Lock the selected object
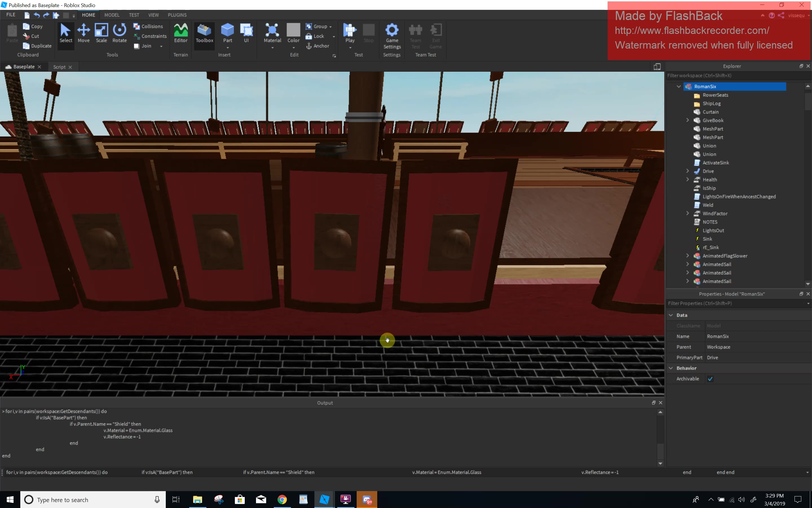 315,36
